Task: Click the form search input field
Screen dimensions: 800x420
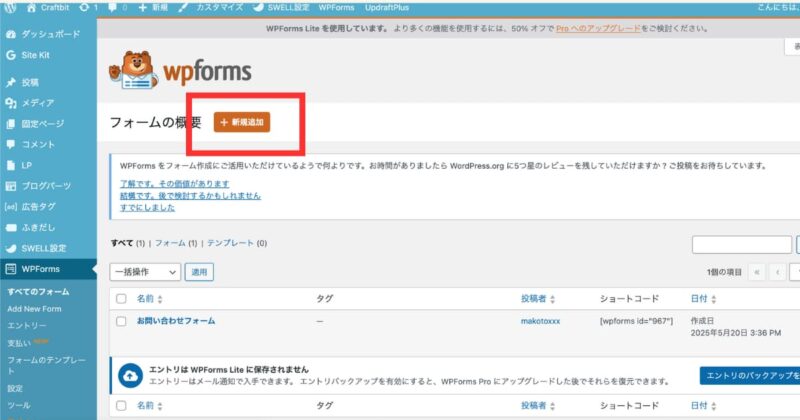Action: 742,245
